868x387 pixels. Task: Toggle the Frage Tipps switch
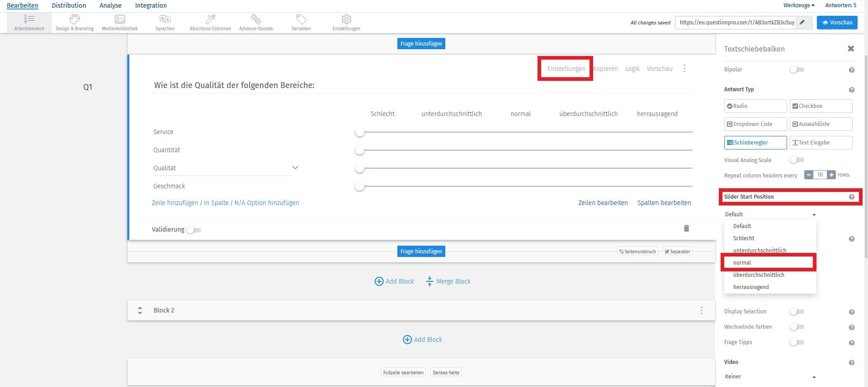pyautogui.click(x=797, y=342)
